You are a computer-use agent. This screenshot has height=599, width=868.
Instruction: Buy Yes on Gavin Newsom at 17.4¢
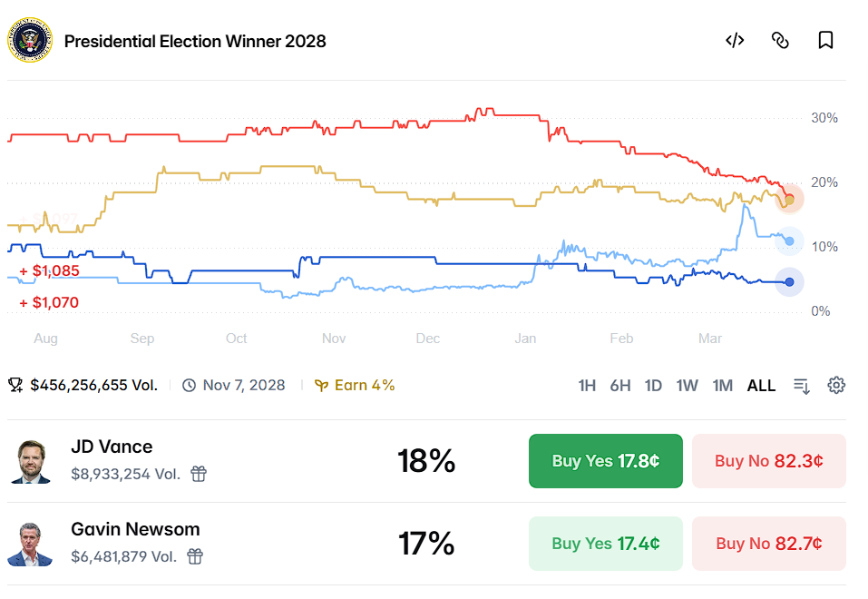605,544
